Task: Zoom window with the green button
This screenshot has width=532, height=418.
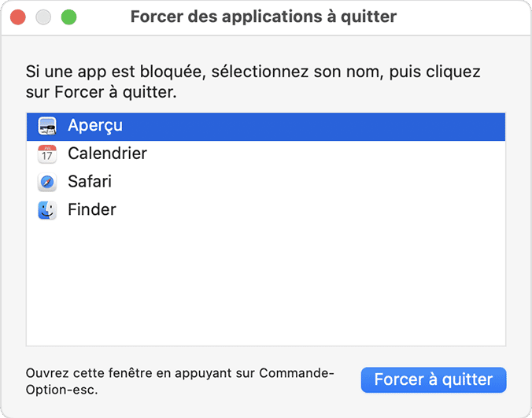Action: point(69,17)
